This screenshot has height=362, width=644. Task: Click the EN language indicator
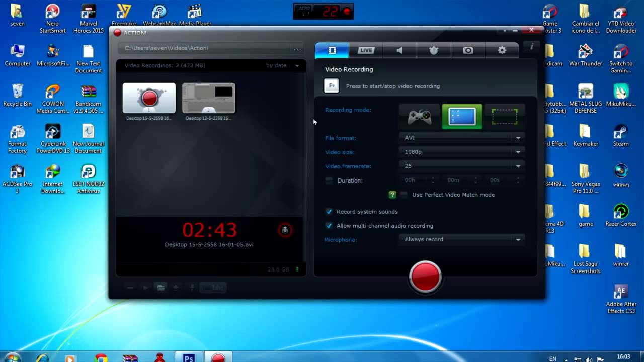tap(553, 359)
